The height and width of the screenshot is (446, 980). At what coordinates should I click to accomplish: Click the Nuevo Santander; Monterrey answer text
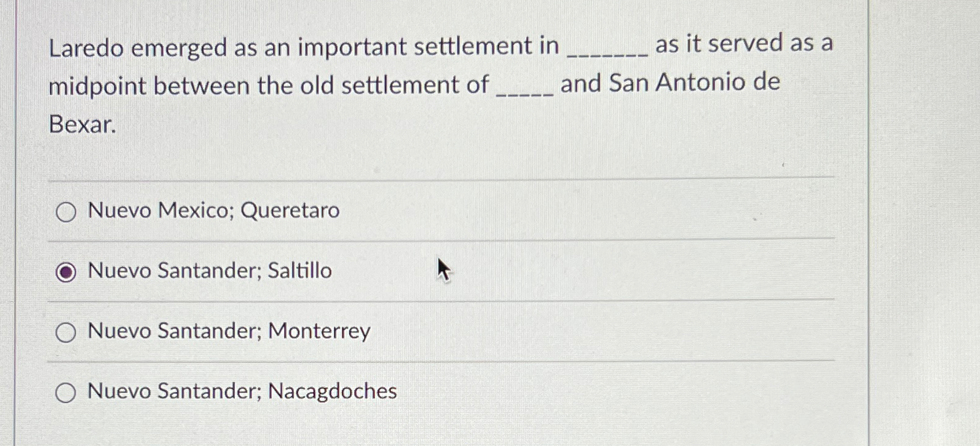(229, 331)
